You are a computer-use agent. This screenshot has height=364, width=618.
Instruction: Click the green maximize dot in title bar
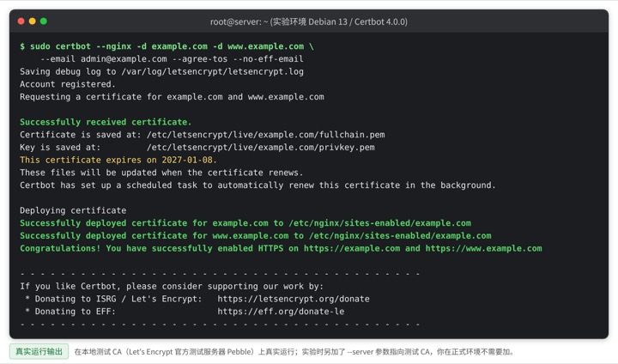(x=44, y=21)
